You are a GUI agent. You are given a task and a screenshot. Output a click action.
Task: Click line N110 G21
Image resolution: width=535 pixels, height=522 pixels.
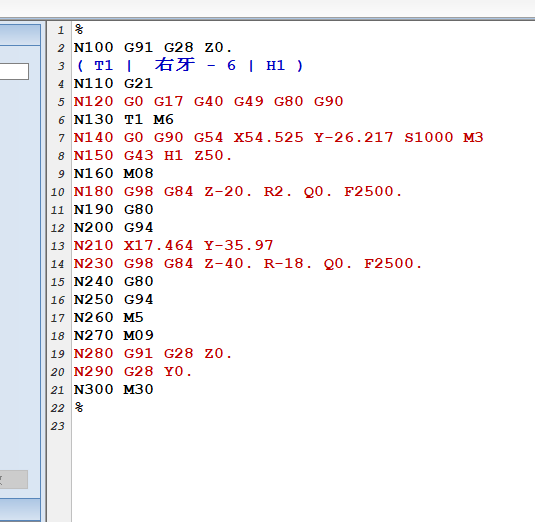(113, 84)
